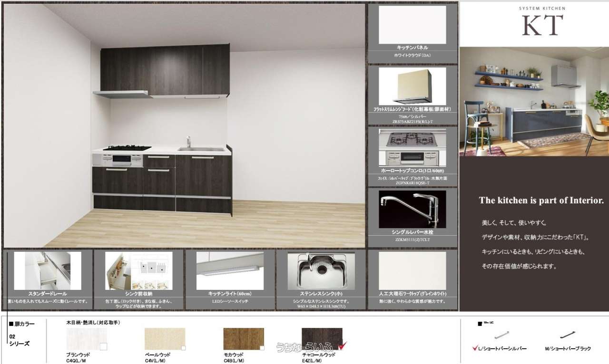Open the standard drawer rail picture

point(48,270)
